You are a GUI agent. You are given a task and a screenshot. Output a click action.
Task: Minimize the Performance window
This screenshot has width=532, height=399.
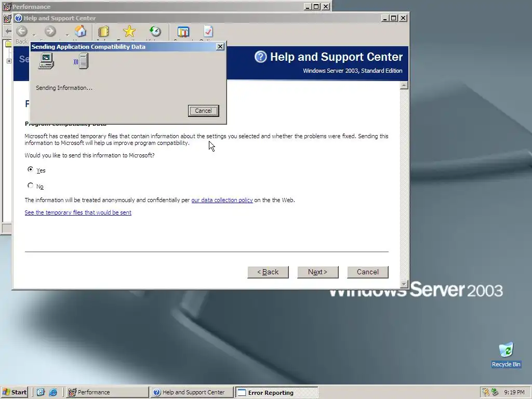(x=308, y=6)
